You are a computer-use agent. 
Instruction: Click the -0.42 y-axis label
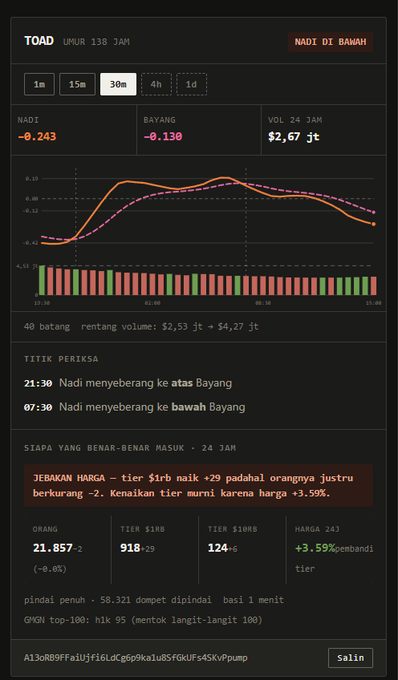(x=31, y=243)
